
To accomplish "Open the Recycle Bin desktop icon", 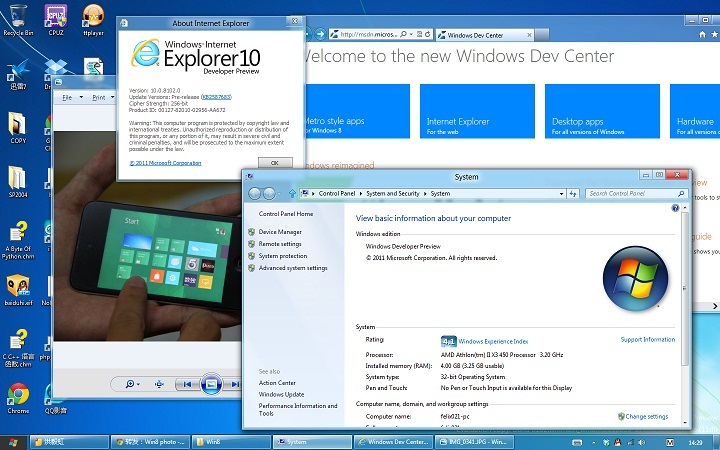I will point(18,16).
